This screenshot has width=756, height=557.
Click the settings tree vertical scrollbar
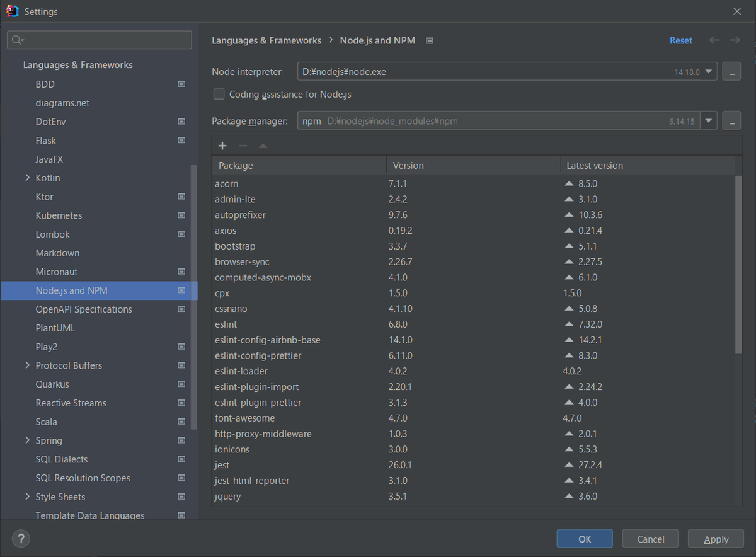pyautogui.click(x=194, y=297)
